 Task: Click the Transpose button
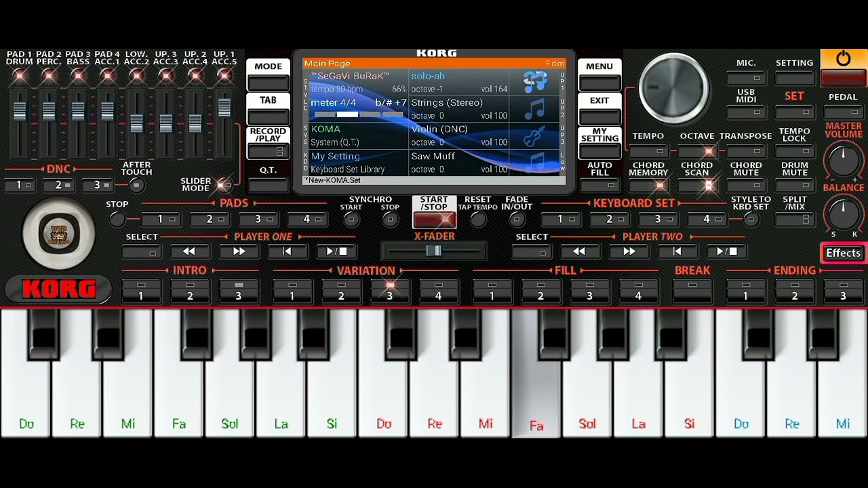click(x=746, y=151)
